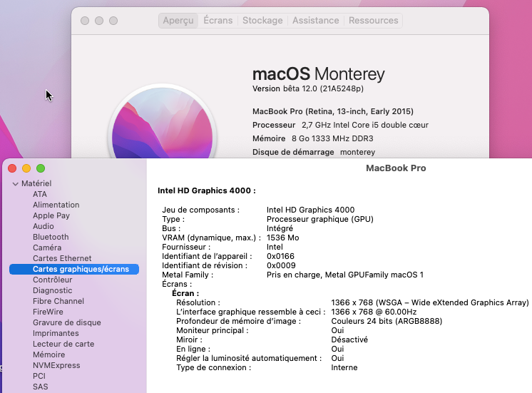Zoom the System Information window with green button
The image size is (532, 393).
[41, 168]
